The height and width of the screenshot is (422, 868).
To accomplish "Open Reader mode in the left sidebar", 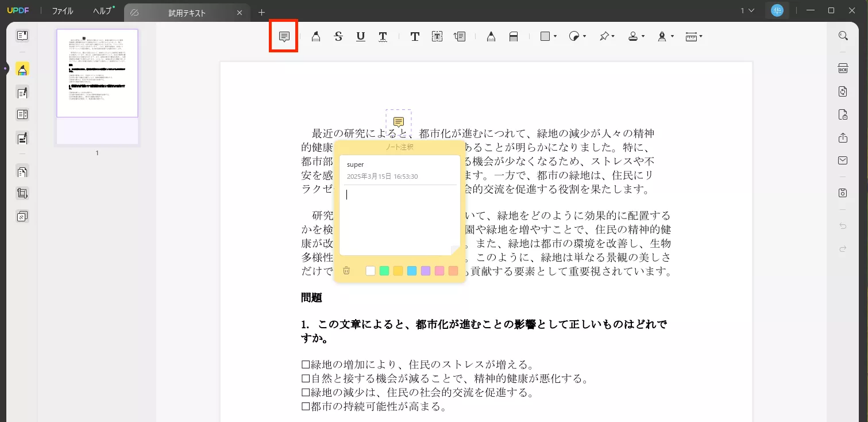I will 22,36.
